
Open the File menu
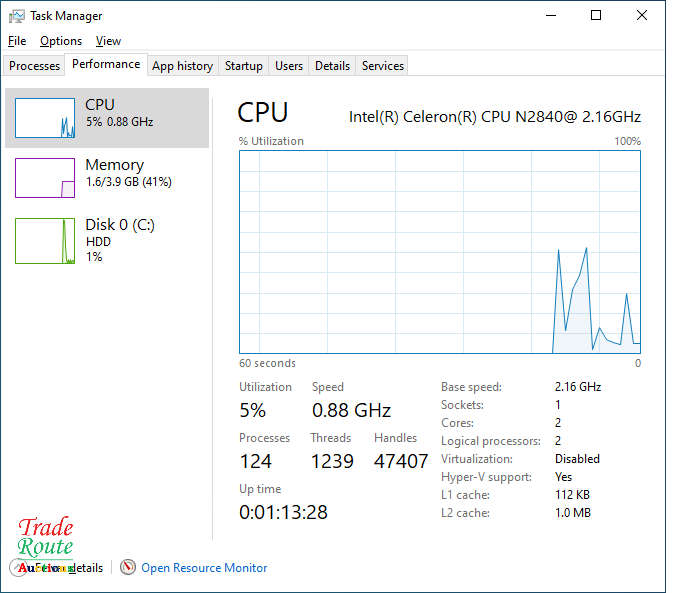click(x=17, y=41)
